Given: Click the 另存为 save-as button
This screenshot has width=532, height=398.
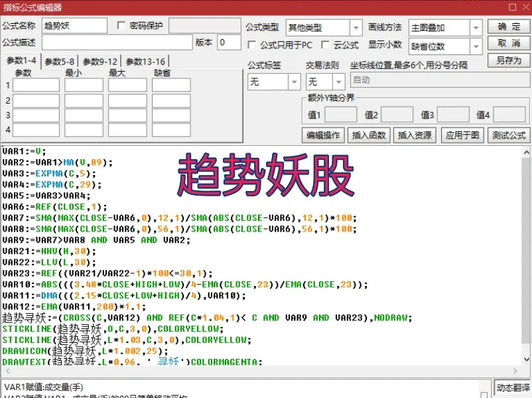Looking at the screenshot, I should point(509,60).
